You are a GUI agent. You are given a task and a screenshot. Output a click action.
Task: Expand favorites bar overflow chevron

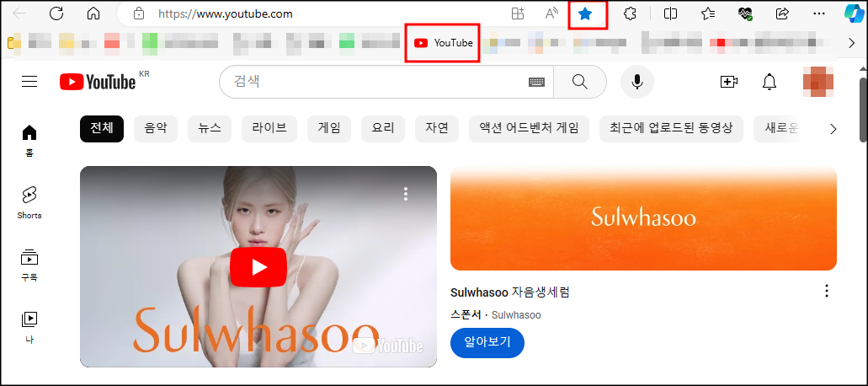pyautogui.click(x=851, y=43)
